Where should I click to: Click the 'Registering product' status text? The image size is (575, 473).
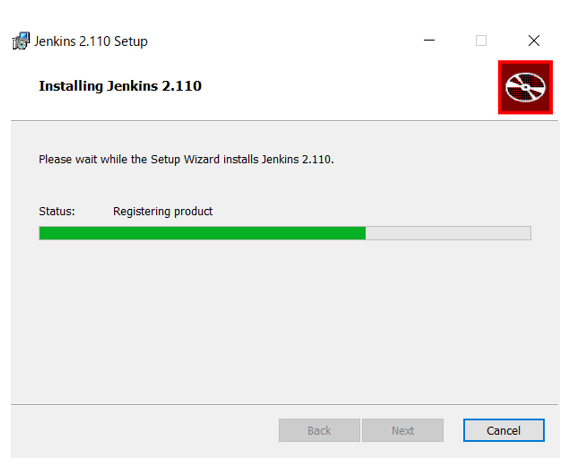click(x=163, y=212)
